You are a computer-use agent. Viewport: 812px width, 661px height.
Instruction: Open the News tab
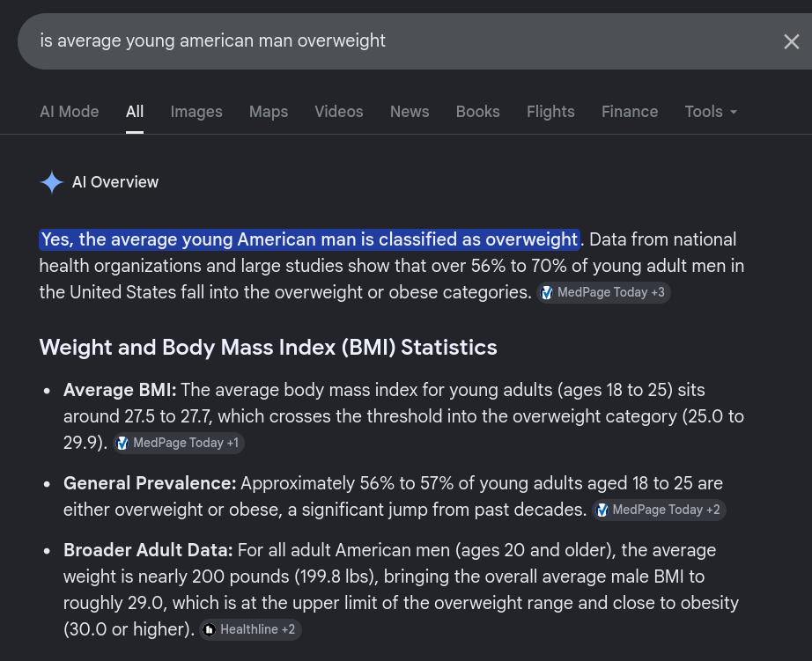tap(410, 111)
